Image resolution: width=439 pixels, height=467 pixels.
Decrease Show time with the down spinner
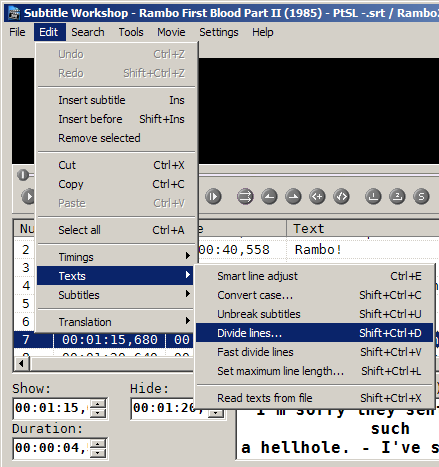(x=98, y=413)
